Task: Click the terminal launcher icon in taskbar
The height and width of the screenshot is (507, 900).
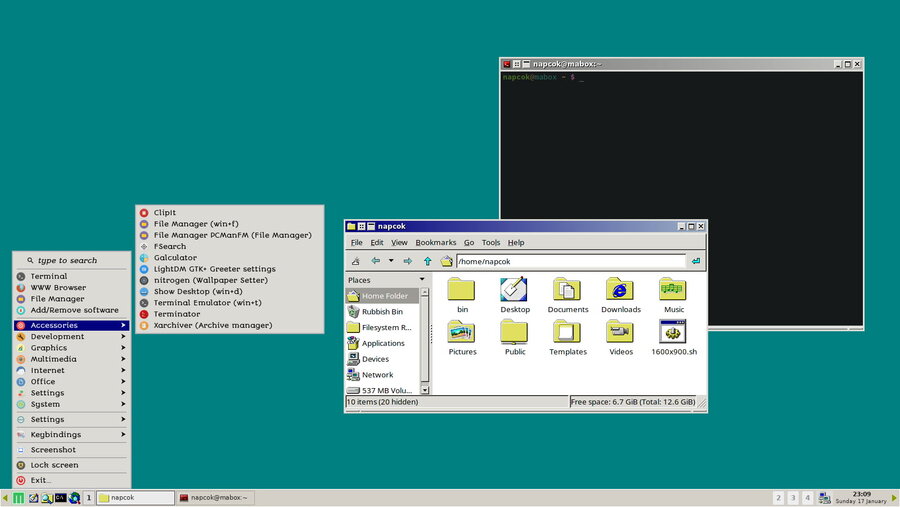Action: click(60, 498)
